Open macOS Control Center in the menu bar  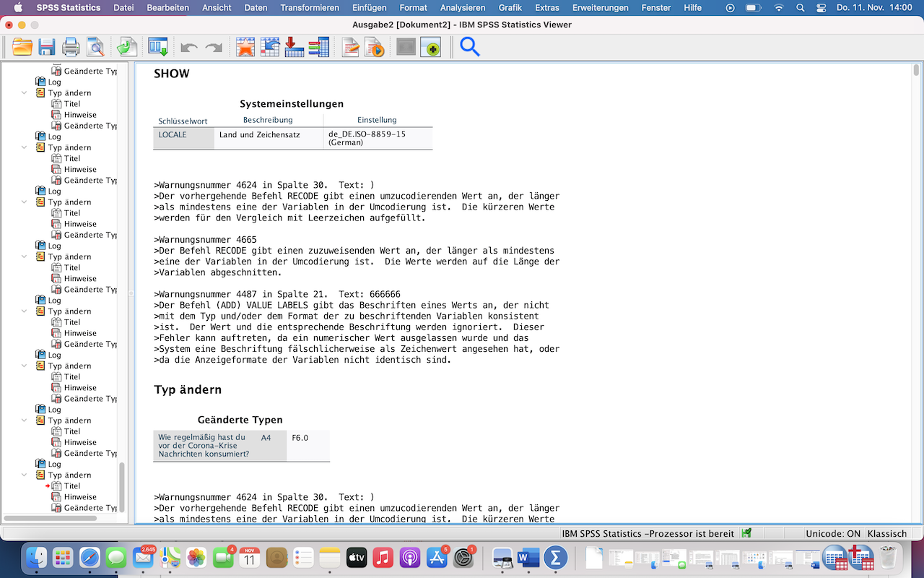[821, 8]
